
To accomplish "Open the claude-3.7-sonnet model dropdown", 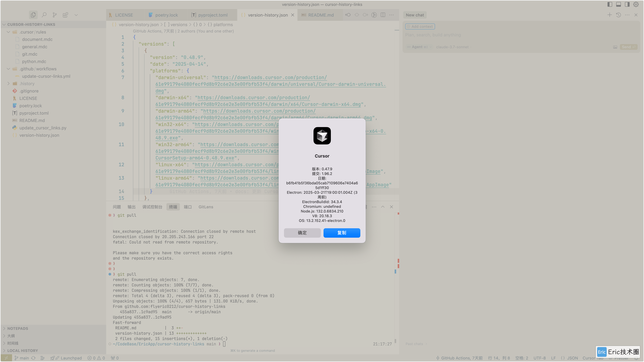I will click(454, 47).
